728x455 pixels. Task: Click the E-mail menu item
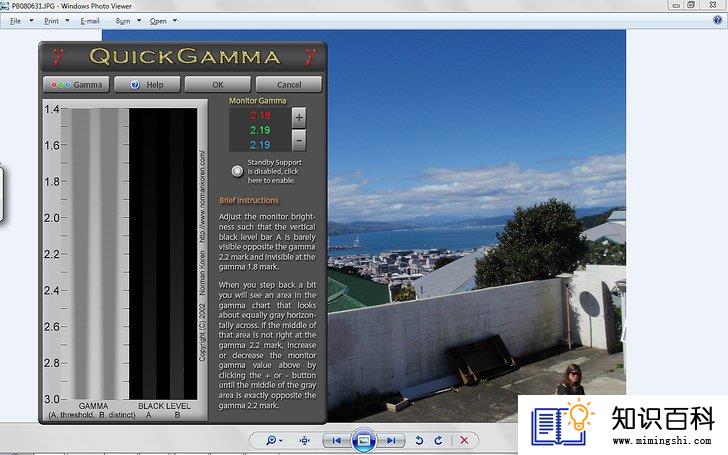click(90, 21)
